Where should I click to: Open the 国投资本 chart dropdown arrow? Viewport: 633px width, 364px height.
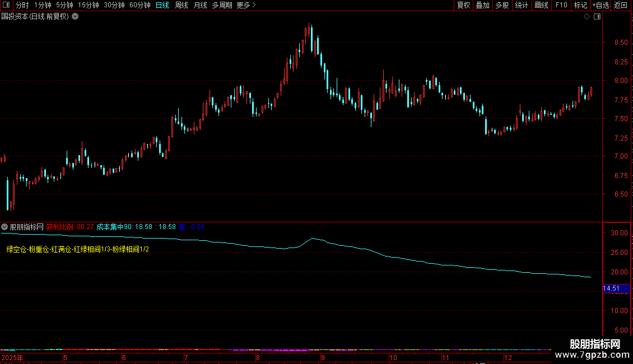(75, 17)
